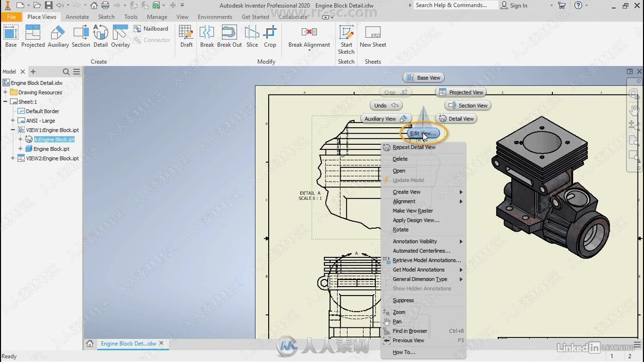Viewport: 644px width, 362px height.
Task: Click the Open folder icon in quick access toolbar
Action: (x=37, y=6)
